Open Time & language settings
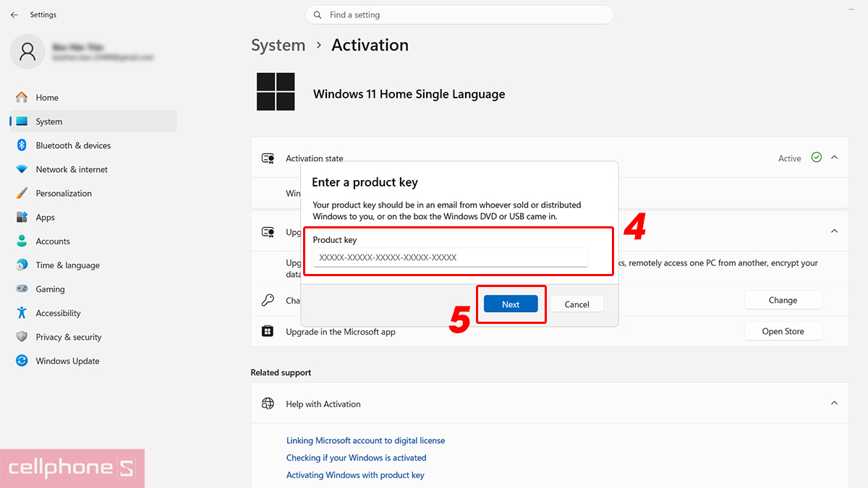Viewport: 868px width, 488px height. click(x=93, y=265)
